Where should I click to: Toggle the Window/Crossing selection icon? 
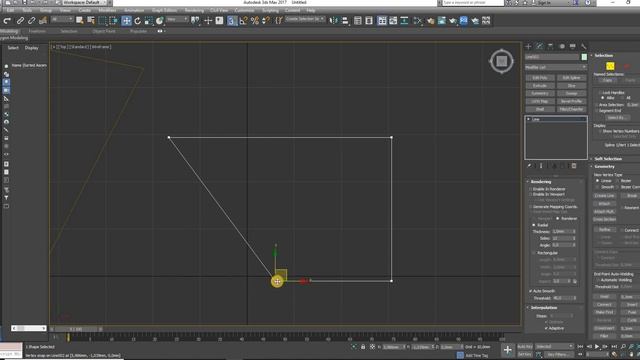(x=113, y=20)
